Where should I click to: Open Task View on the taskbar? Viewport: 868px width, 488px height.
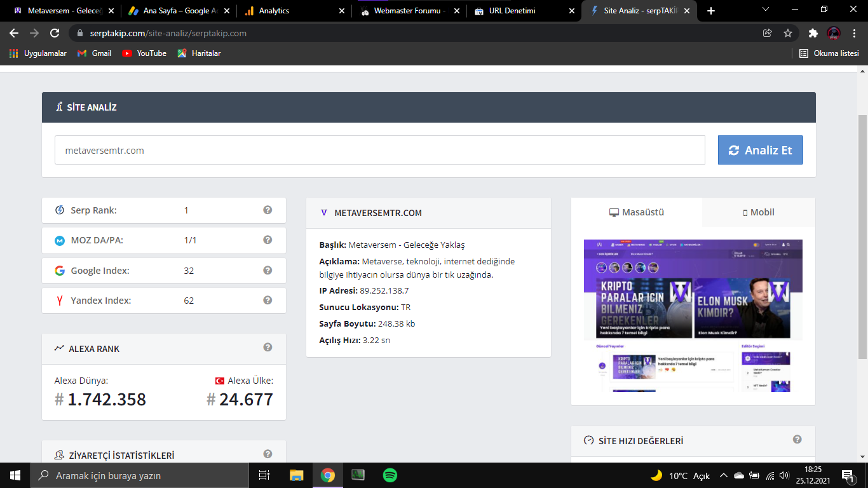(264, 475)
